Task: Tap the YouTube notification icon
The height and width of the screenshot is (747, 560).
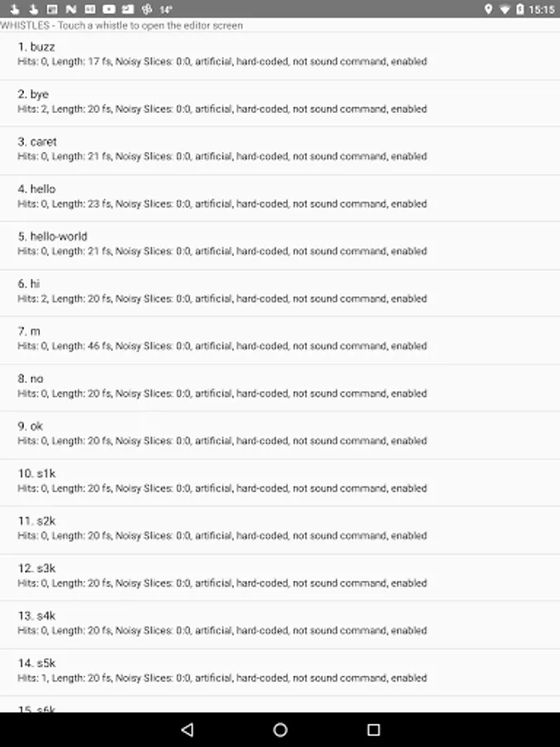Action: point(109,8)
